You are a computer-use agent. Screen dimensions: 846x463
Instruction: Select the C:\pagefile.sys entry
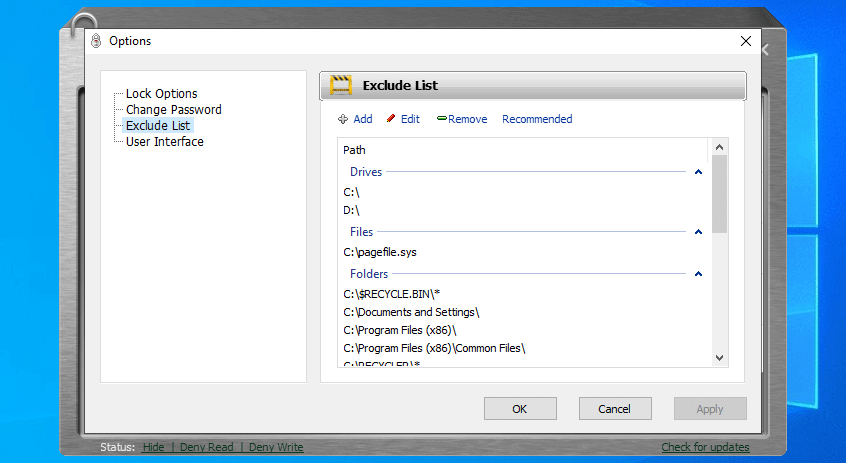[x=380, y=253]
